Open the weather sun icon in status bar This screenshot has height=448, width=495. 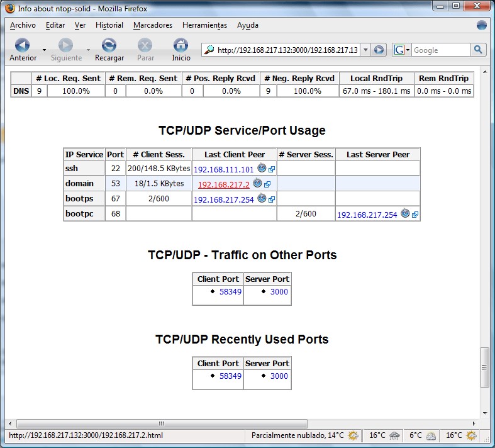coord(353,435)
